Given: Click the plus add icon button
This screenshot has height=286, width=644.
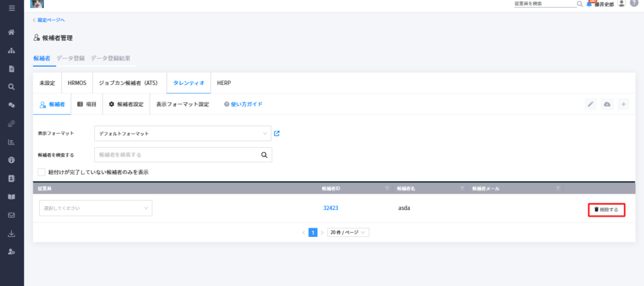Looking at the screenshot, I should (623, 104).
